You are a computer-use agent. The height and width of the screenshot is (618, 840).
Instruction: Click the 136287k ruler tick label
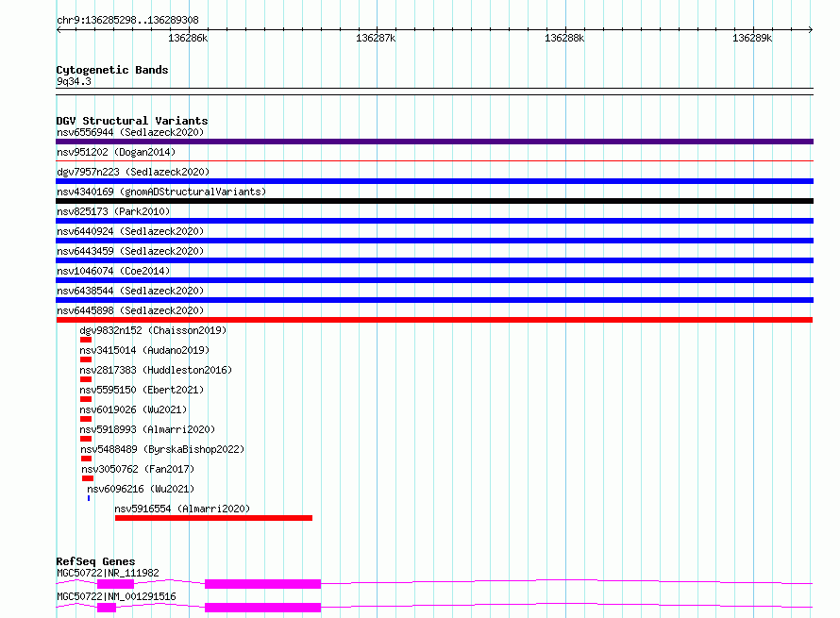point(376,39)
